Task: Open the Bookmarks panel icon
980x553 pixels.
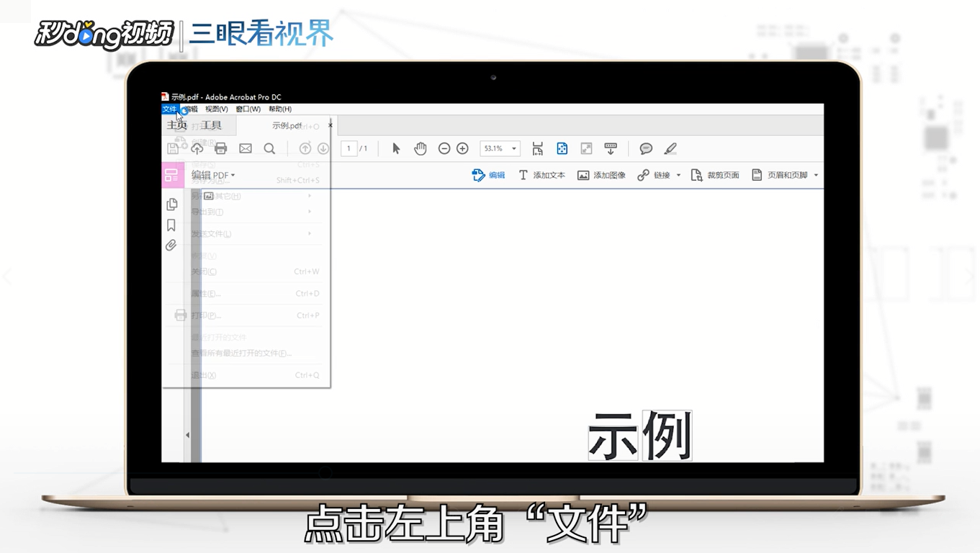Action: click(x=171, y=225)
